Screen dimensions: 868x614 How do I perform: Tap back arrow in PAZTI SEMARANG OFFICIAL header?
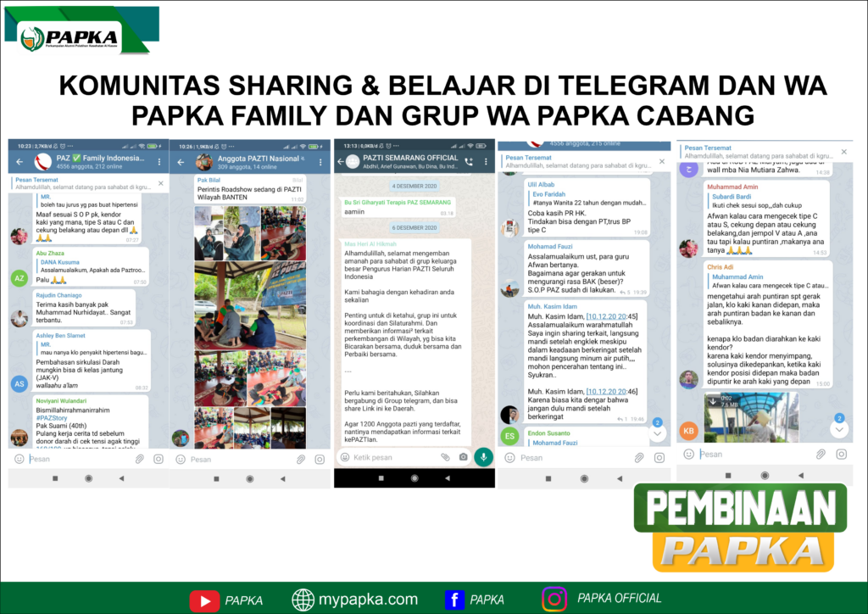point(341,162)
